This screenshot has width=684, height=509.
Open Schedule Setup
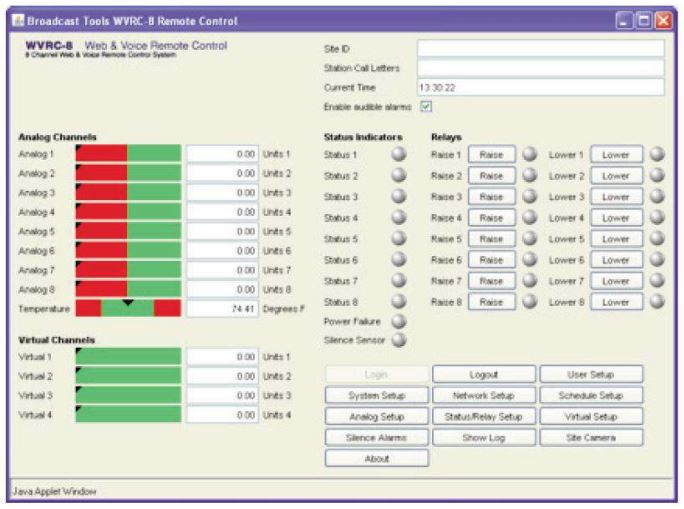(591, 395)
